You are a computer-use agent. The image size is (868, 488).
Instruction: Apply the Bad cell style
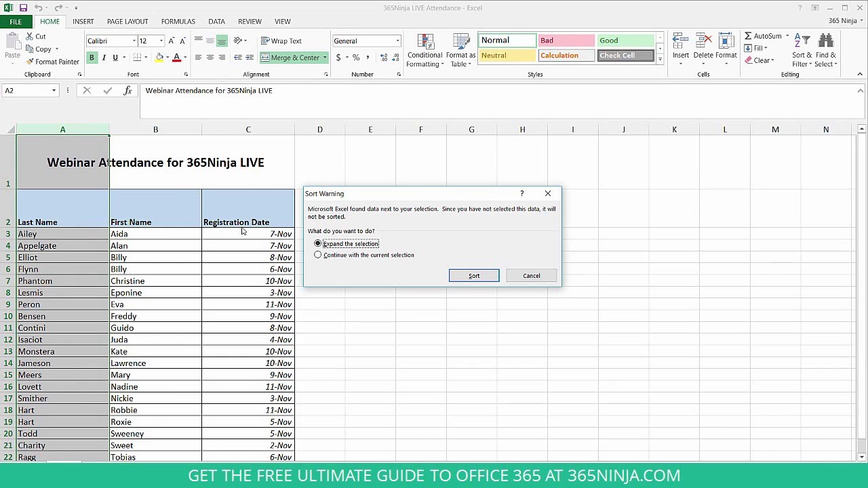566,41
